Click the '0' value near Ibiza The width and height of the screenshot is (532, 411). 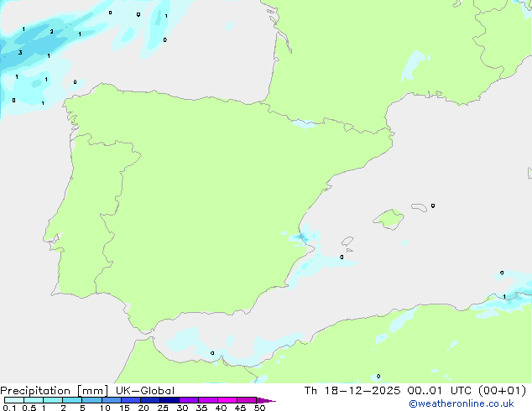342,257
